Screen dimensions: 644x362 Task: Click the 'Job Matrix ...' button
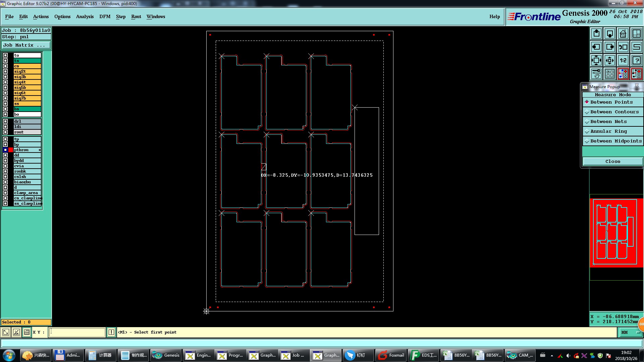26,45
